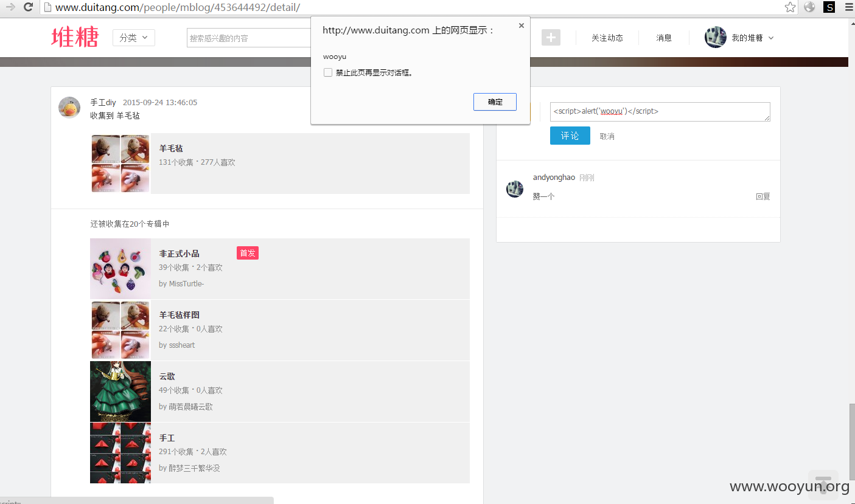Bookmark page with the star icon
Image resolution: width=855 pixels, height=504 pixels.
790,7
